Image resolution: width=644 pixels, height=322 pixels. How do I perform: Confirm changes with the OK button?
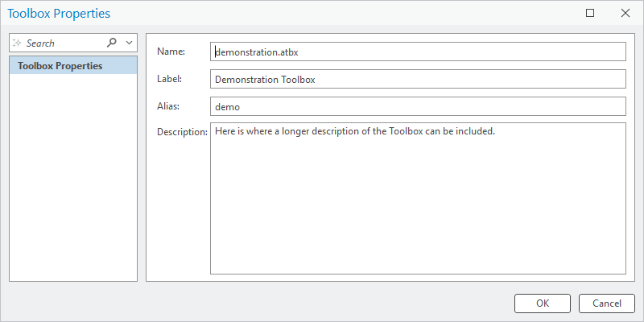542,303
